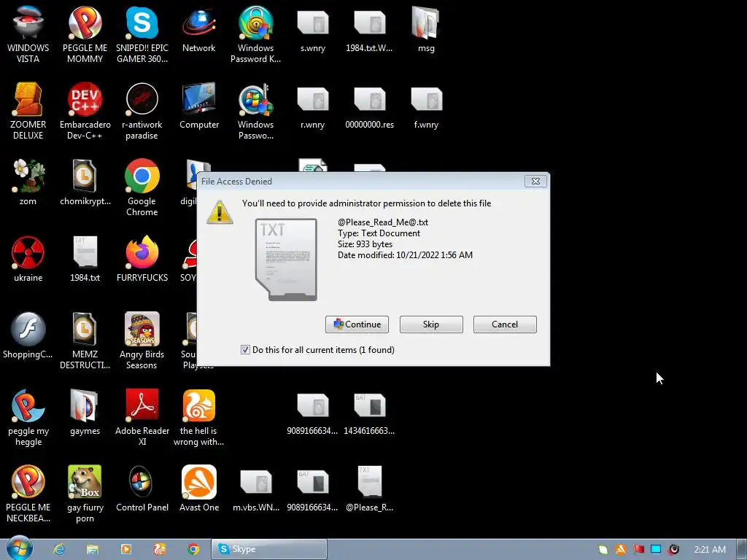Select the zom desktop icon
Viewport: 747px width, 560px height.
(x=28, y=183)
